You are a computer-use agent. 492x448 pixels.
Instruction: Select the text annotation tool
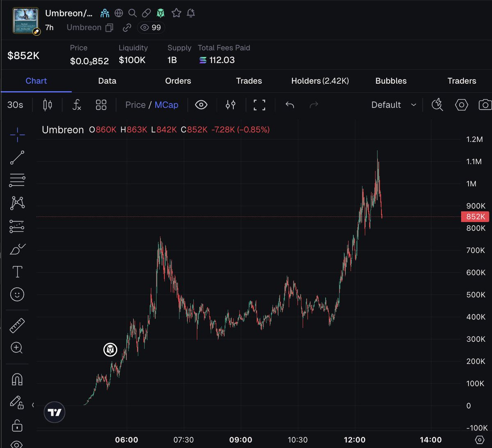click(17, 272)
